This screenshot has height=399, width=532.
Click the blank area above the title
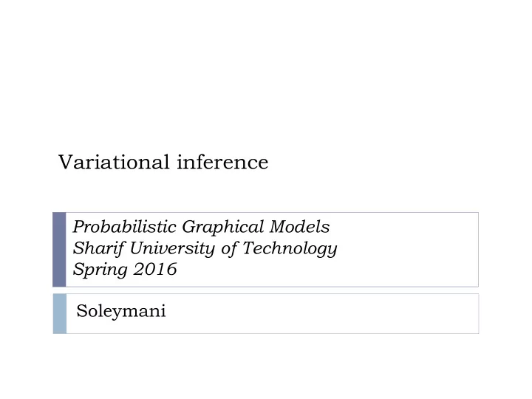click(266, 75)
